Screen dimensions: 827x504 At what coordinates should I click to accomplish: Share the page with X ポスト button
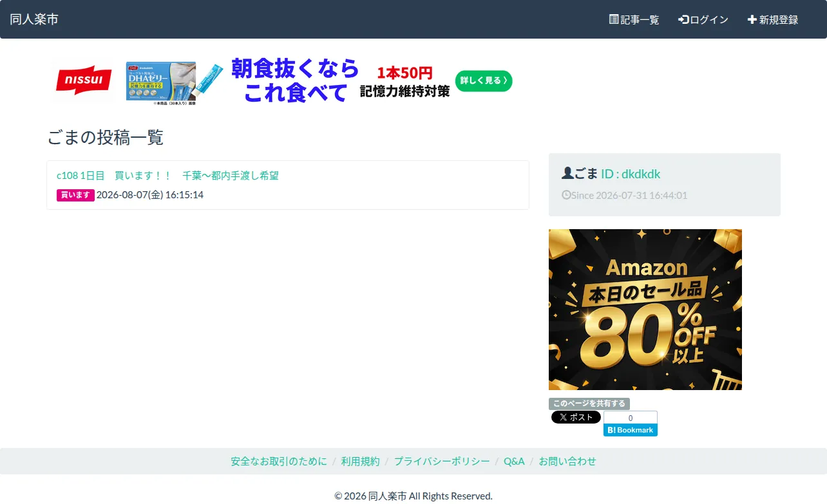tap(576, 417)
